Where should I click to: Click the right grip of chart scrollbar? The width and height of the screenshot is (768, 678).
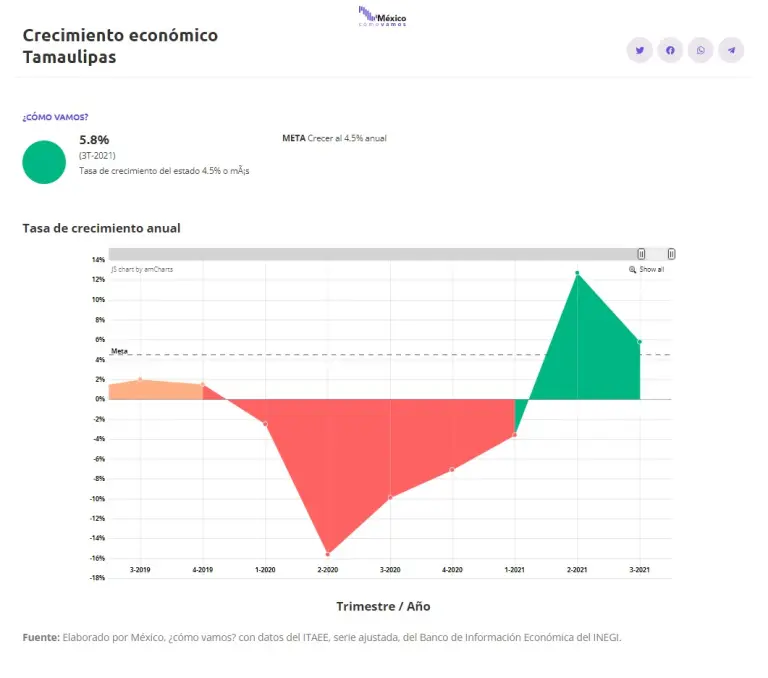pyautogui.click(x=671, y=254)
